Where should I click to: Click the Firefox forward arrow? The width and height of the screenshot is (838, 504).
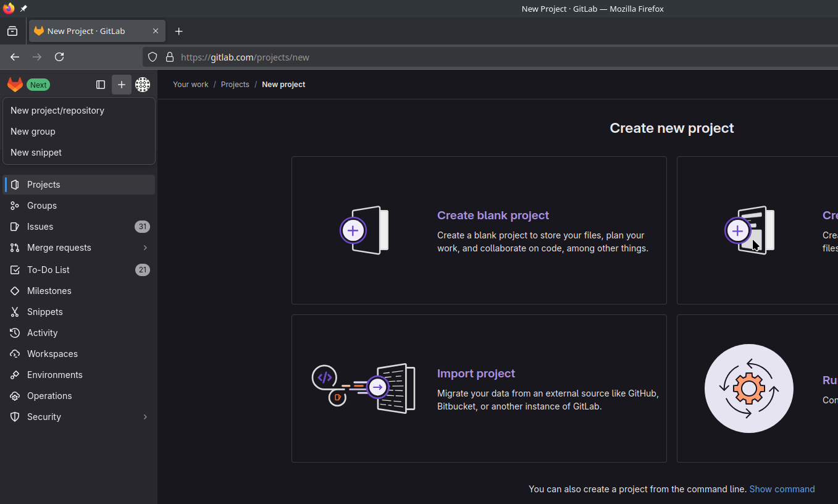coord(37,57)
